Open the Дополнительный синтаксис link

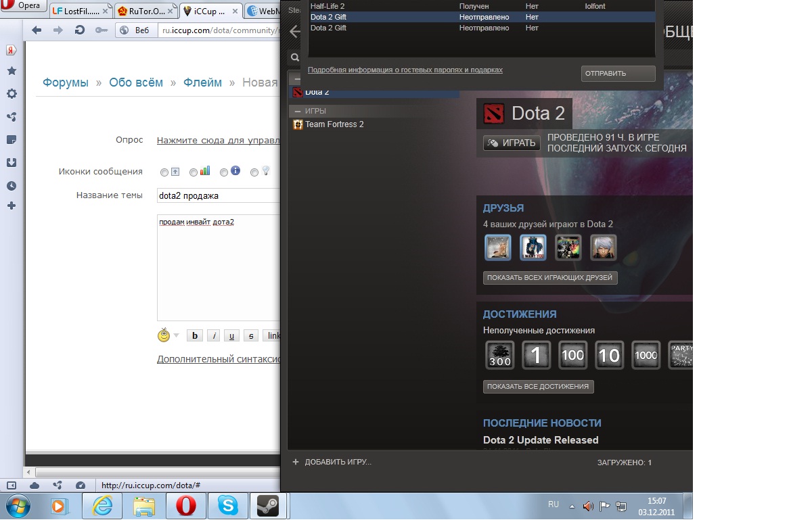coord(219,359)
